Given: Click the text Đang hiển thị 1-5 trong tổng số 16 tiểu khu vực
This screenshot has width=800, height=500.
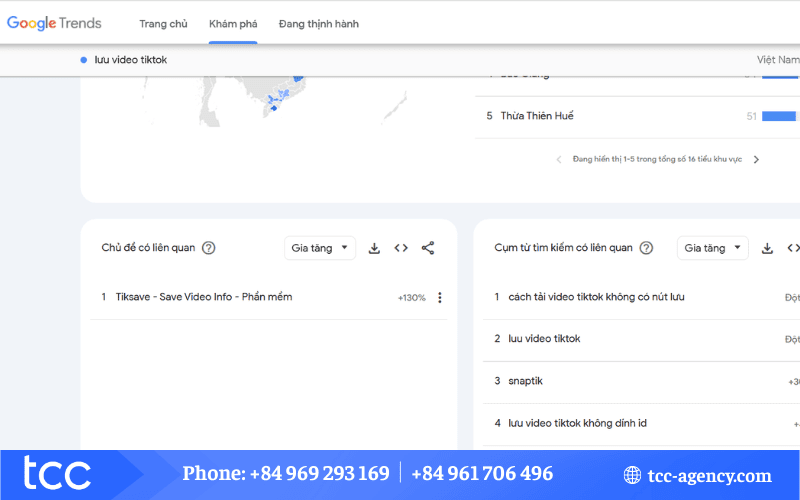Looking at the screenshot, I should 657,159.
